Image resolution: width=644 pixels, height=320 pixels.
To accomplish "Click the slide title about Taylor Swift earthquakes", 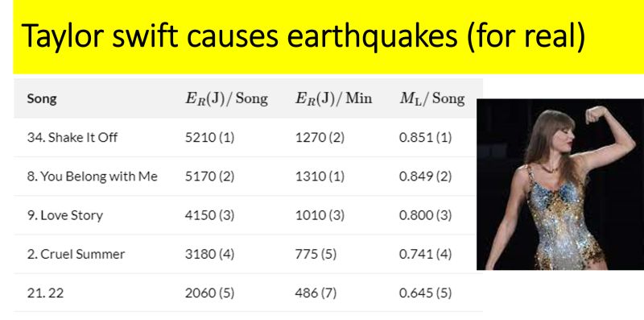I will point(303,36).
